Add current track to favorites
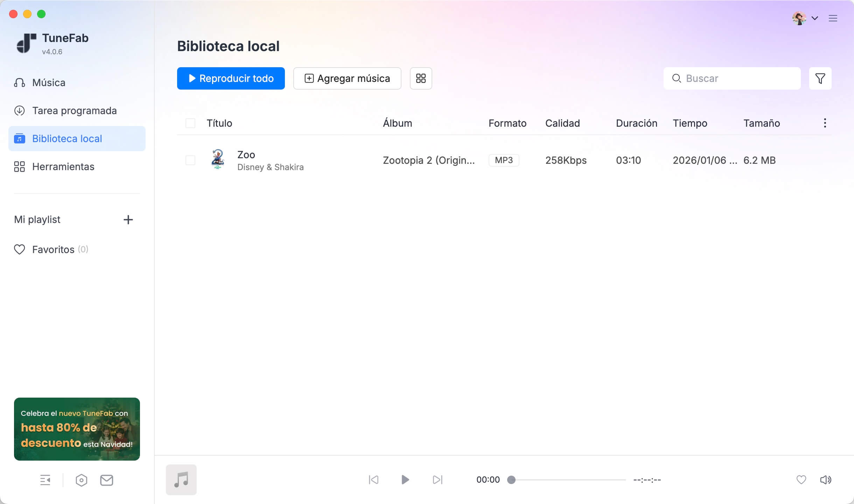The image size is (854, 504). click(801, 479)
